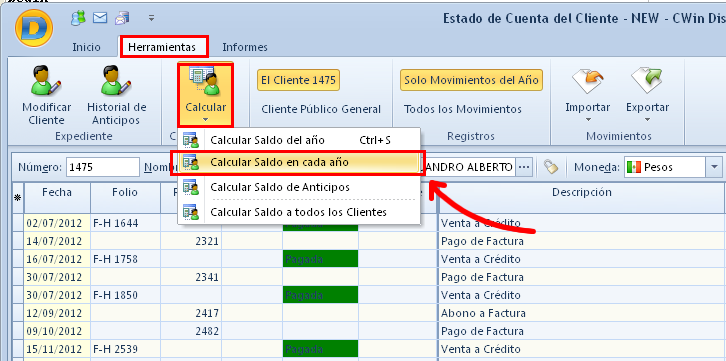Click icon beside Calcular Saldo del año
The image size is (726, 361).
coord(191,140)
